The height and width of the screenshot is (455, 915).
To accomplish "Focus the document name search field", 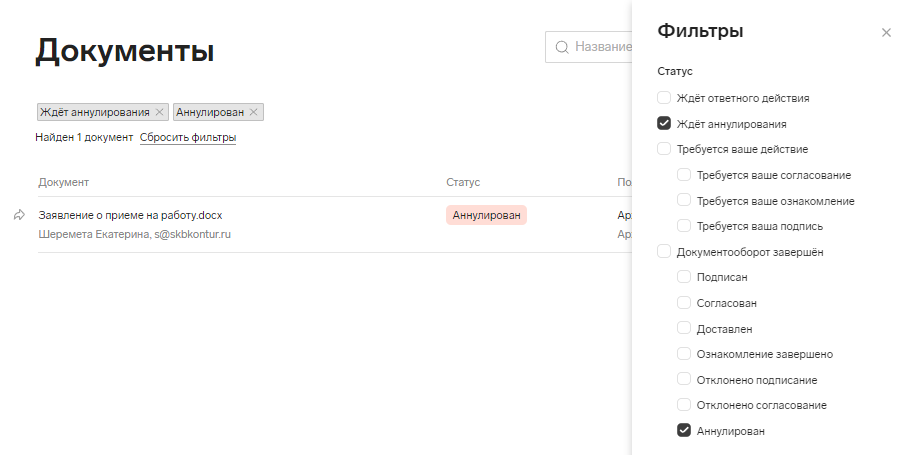I will 600,47.
